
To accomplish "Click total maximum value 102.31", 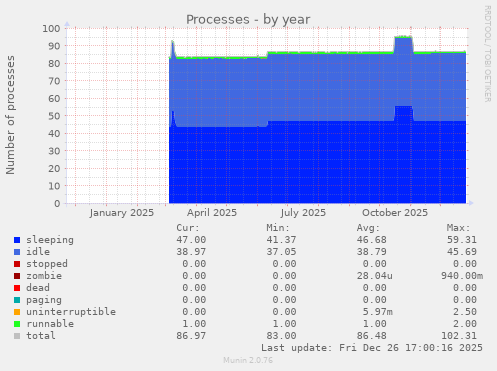I will [459, 336].
